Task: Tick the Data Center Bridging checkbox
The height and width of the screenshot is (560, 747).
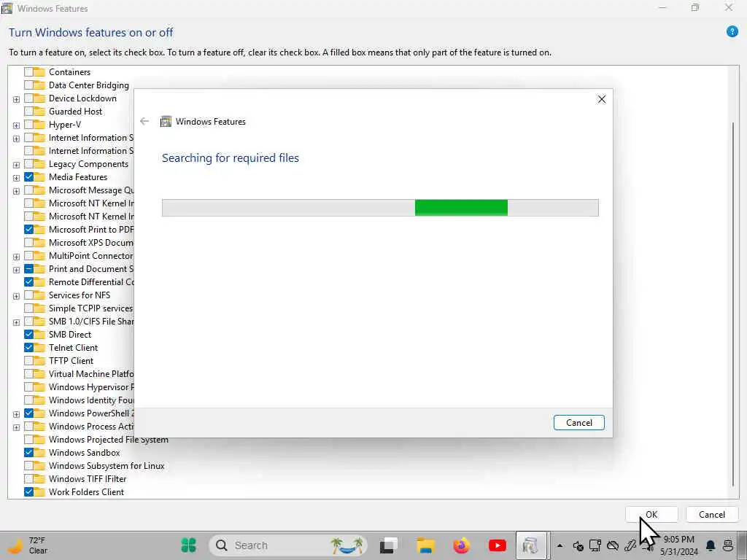Action: tap(28, 85)
